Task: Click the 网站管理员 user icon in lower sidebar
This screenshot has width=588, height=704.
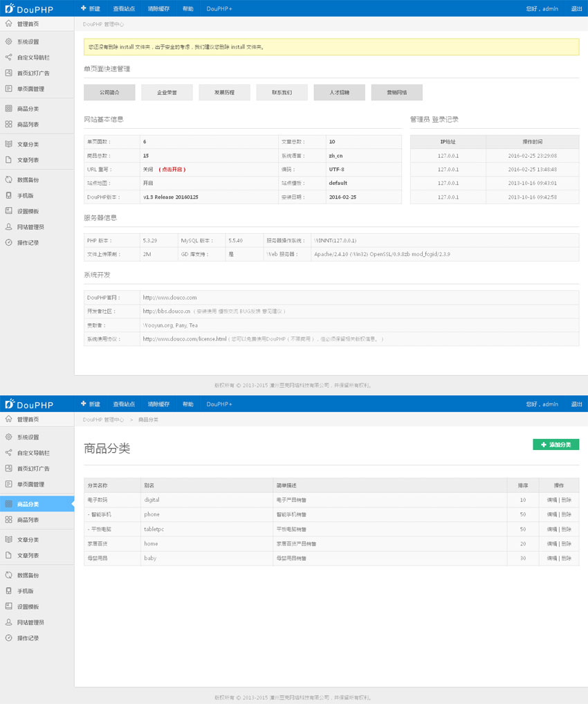Action: (8, 622)
